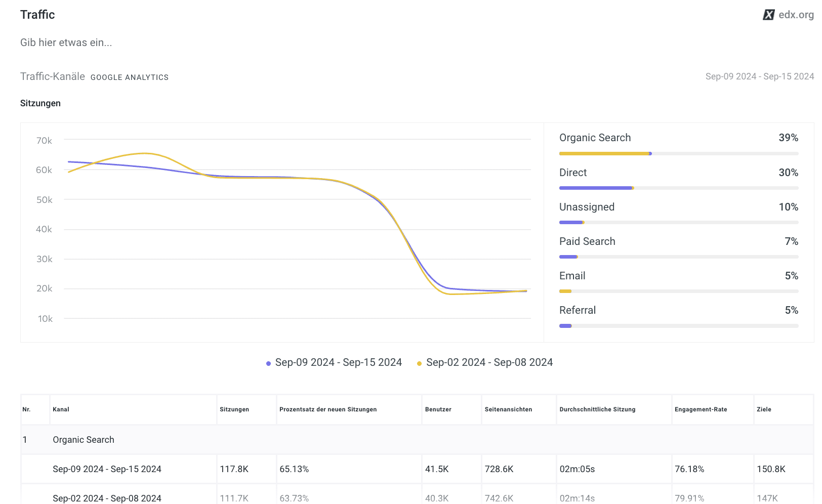Click the 30% Direct value
This screenshot has height=504, width=822.
pos(789,173)
